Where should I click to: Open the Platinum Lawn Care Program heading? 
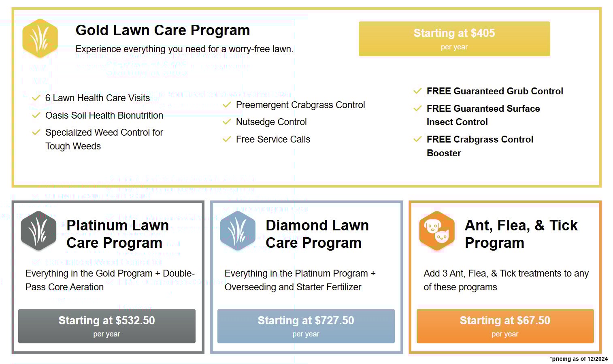pos(117,234)
